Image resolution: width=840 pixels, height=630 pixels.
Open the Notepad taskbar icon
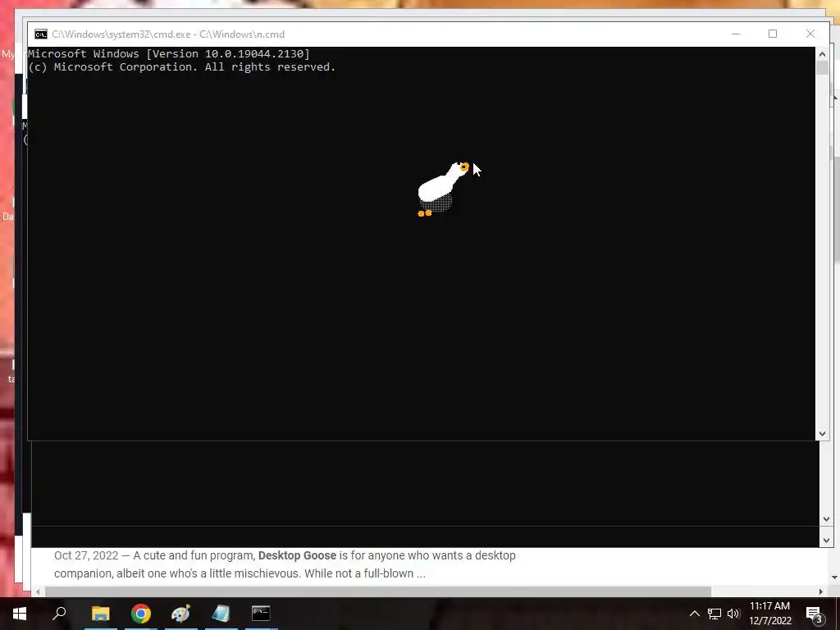[221, 614]
